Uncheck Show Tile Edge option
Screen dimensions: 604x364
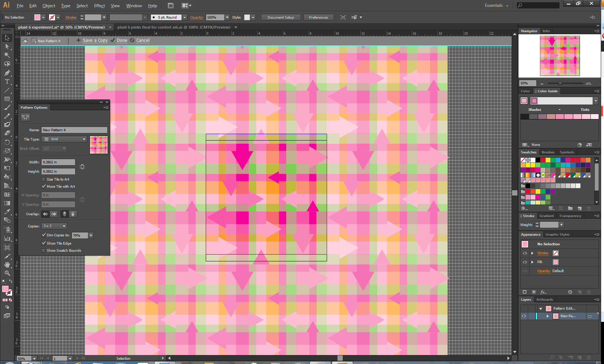click(44, 244)
